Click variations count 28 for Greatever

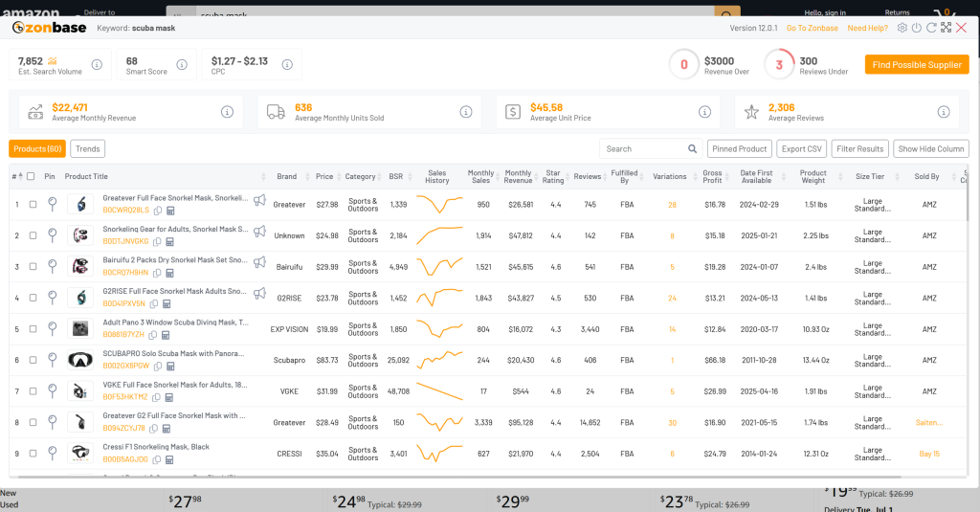pos(672,205)
